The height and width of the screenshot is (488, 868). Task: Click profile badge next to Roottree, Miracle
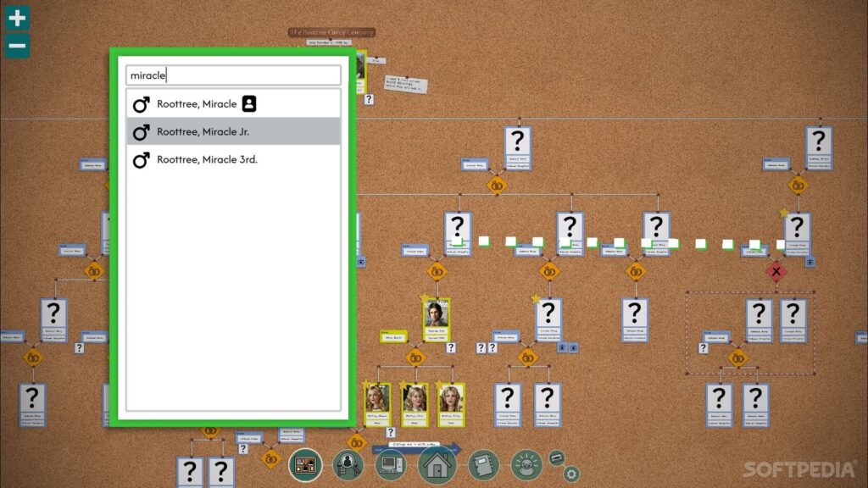(249, 104)
